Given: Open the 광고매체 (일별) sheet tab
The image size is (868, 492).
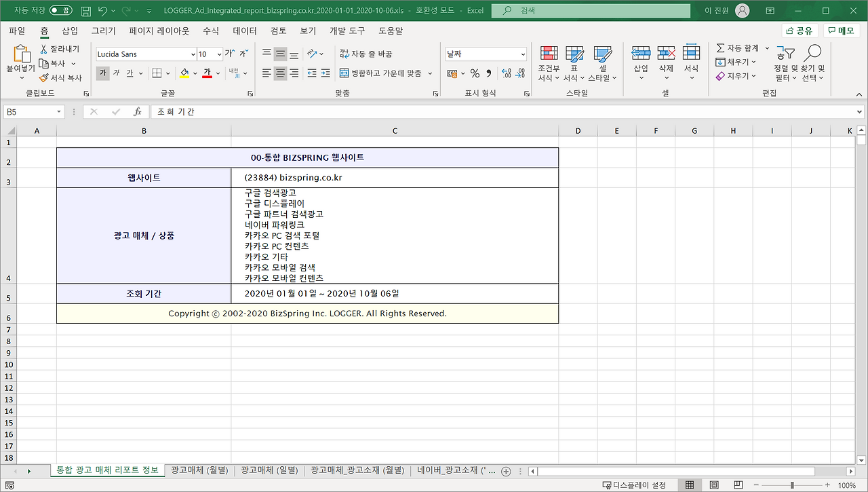Looking at the screenshot, I should click(x=269, y=471).
